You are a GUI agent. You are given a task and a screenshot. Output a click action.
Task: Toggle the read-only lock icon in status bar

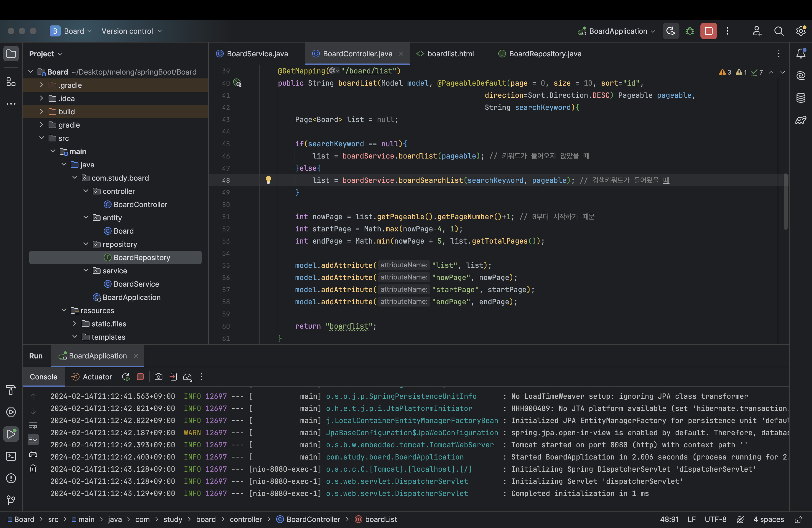click(798, 519)
